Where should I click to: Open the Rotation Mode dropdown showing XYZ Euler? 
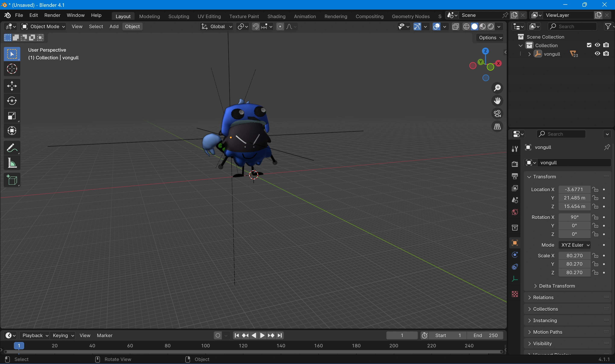574,245
